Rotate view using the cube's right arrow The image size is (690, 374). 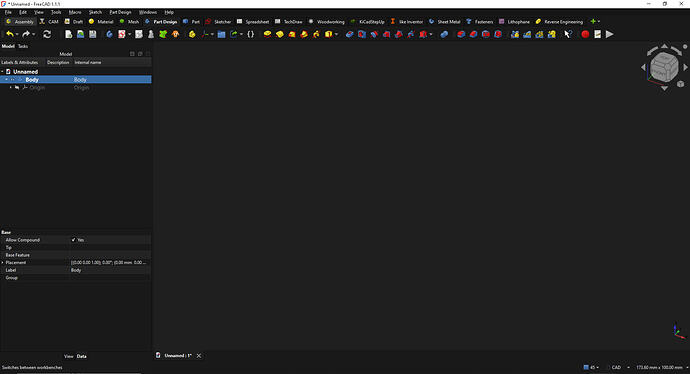[x=686, y=67]
